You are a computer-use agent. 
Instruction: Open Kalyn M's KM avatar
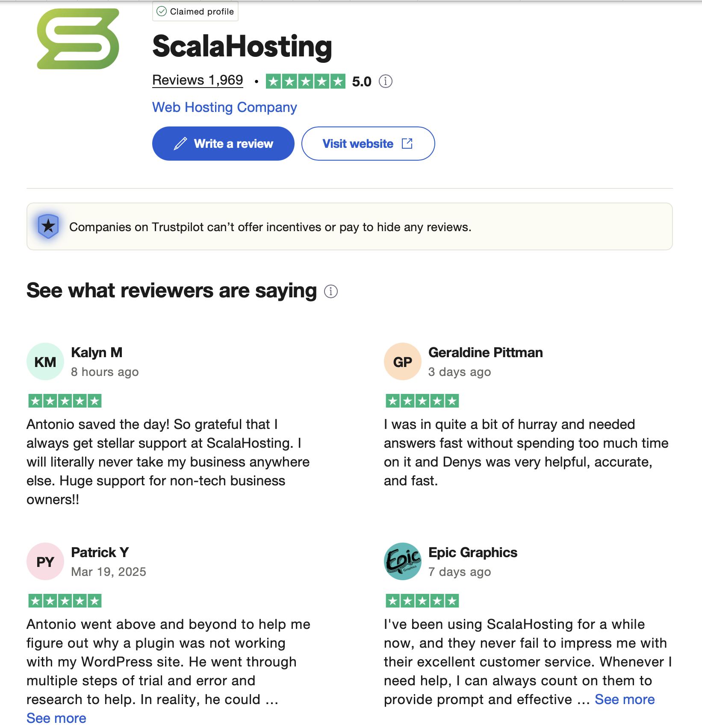point(45,361)
